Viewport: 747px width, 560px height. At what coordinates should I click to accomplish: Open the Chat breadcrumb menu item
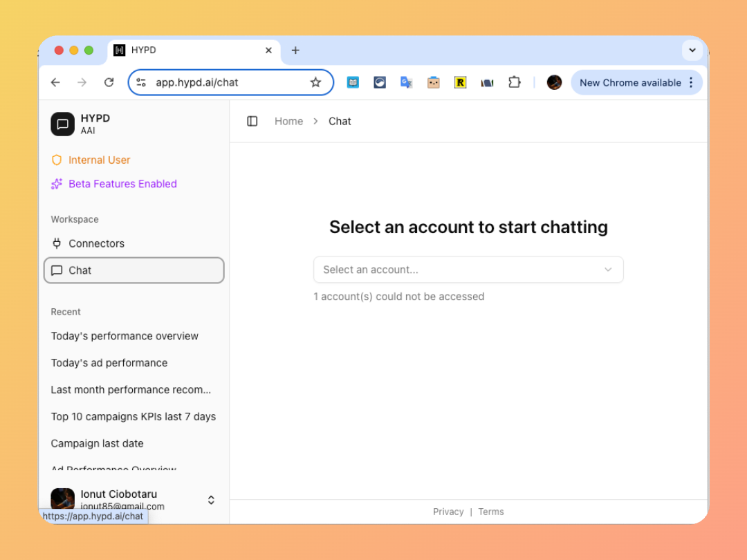coord(340,121)
